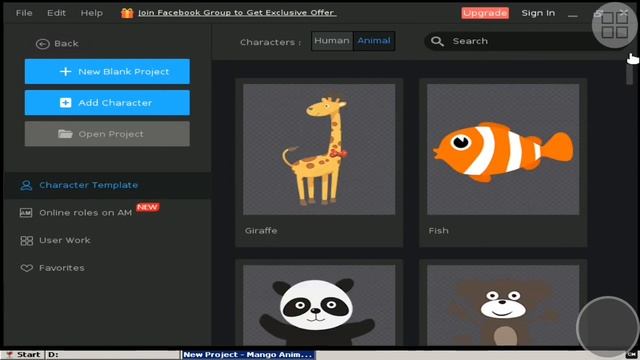Select the brown bear character thumbnail
640x360 pixels.
(x=503, y=305)
